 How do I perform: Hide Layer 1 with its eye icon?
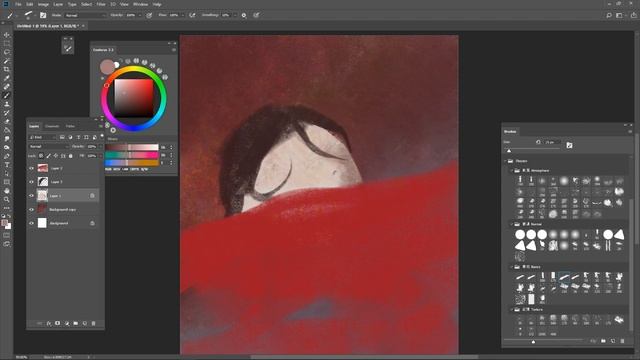coord(31,196)
